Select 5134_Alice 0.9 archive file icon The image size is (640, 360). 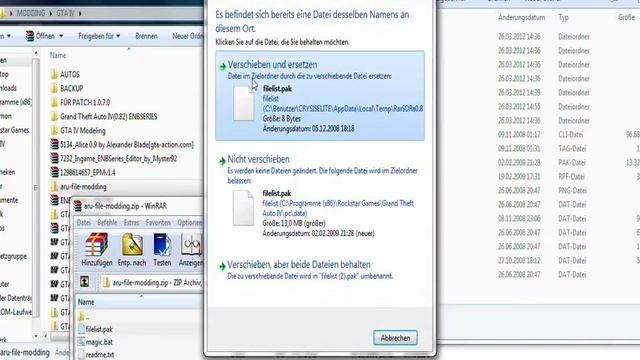(x=54, y=144)
